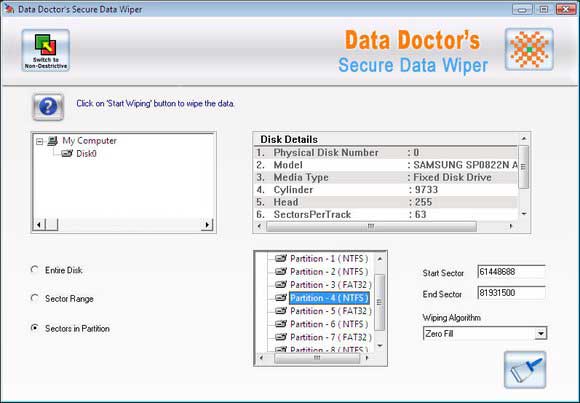
Task: Click partition list horizontal scroll right arrow
Action: point(367,358)
